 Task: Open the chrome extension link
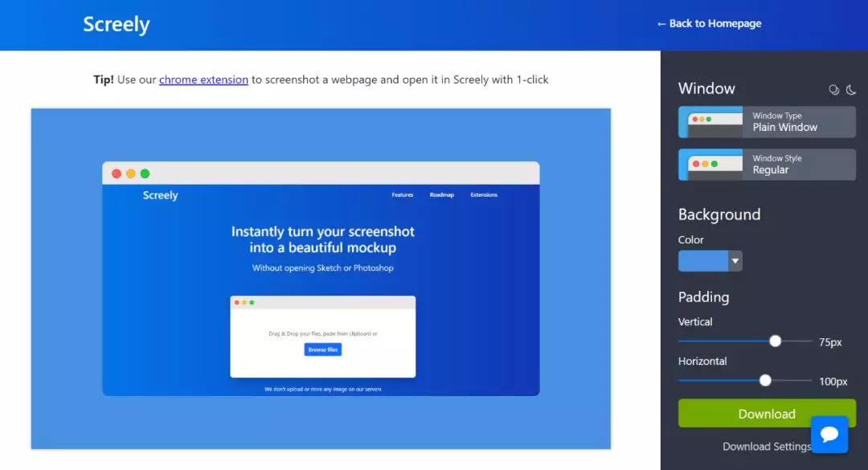click(x=203, y=80)
